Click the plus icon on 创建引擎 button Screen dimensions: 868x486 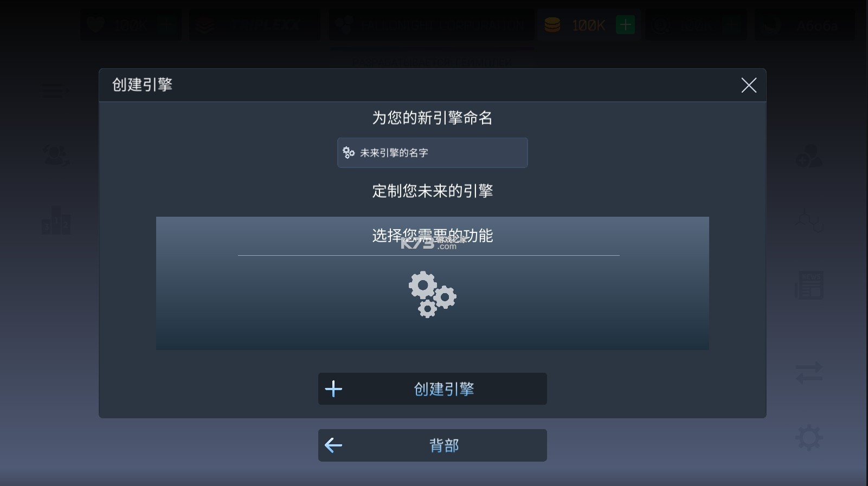[333, 388]
